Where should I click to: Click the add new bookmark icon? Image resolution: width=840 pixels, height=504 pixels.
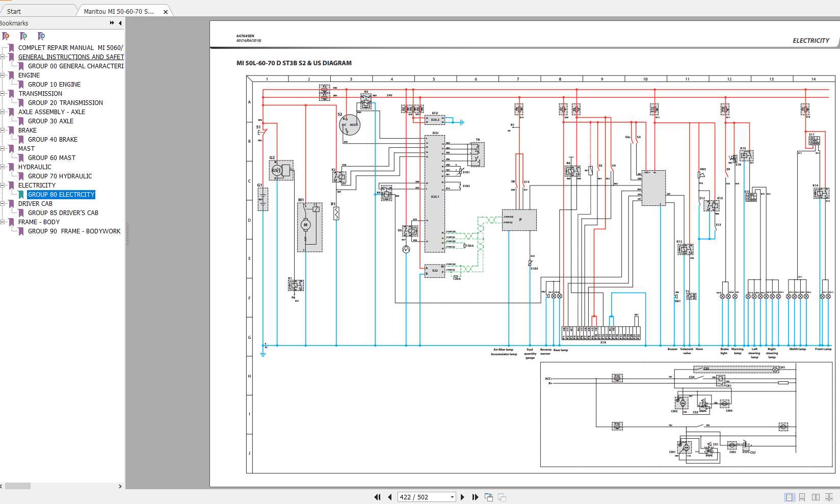coord(23,36)
